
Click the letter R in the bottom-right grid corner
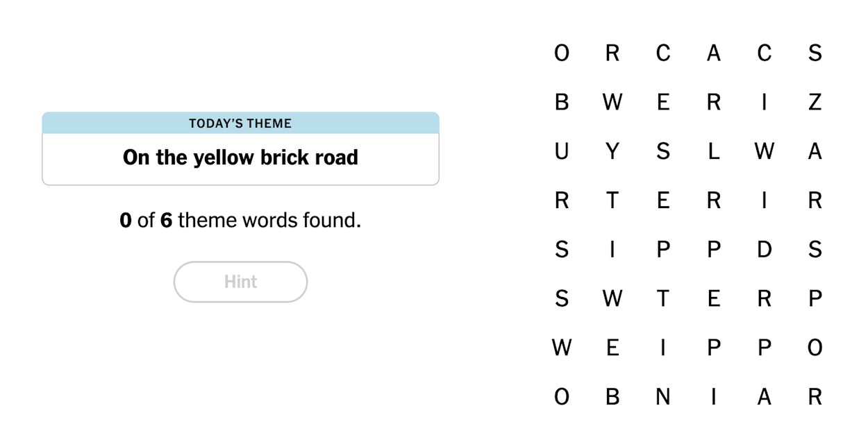coord(815,397)
